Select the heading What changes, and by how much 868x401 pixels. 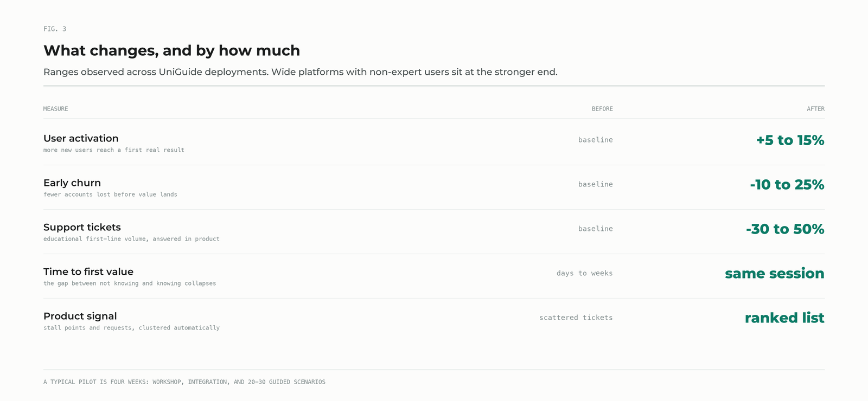click(171, 50)
